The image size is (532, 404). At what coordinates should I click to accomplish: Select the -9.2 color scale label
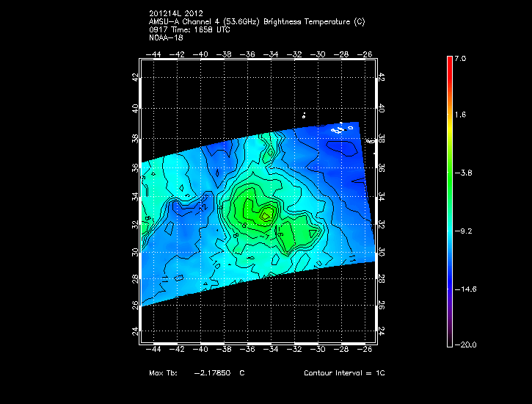click(464, 231)
